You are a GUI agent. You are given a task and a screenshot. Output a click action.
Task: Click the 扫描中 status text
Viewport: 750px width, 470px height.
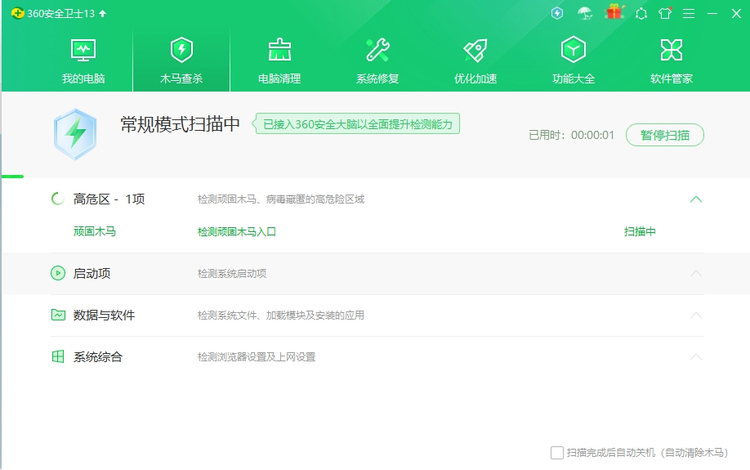640,232
